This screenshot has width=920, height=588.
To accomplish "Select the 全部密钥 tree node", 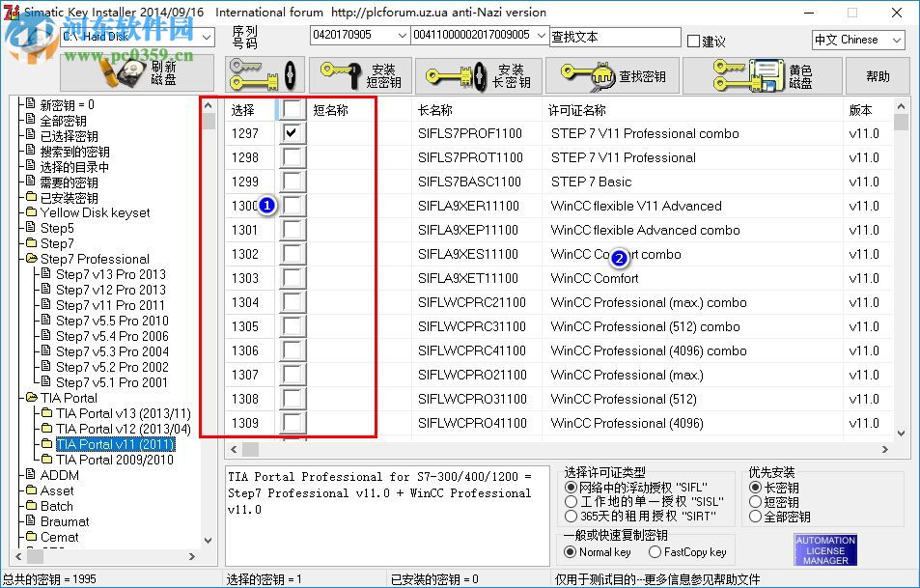I will click(63, 121).
